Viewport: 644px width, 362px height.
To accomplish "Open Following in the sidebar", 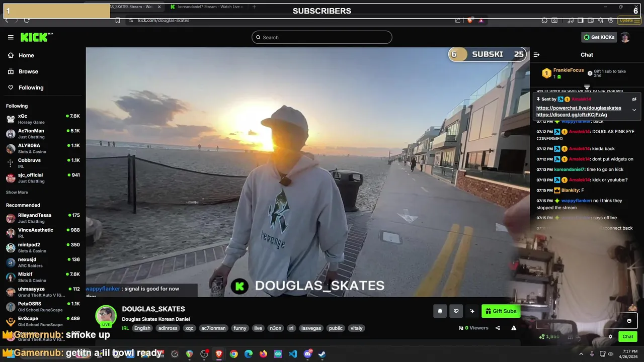I will click(x=43, y=87).
